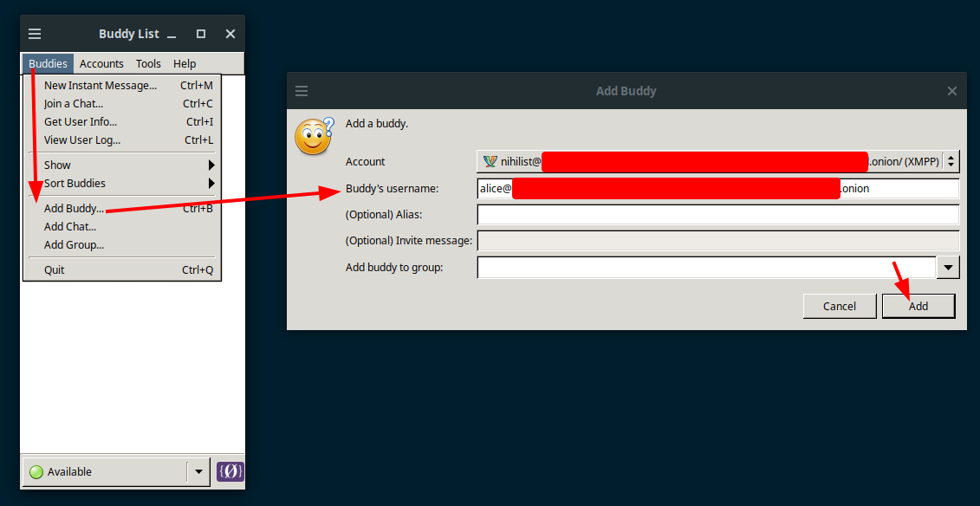Open the Add buddy to group dropdown arrow

pos(948,268)
